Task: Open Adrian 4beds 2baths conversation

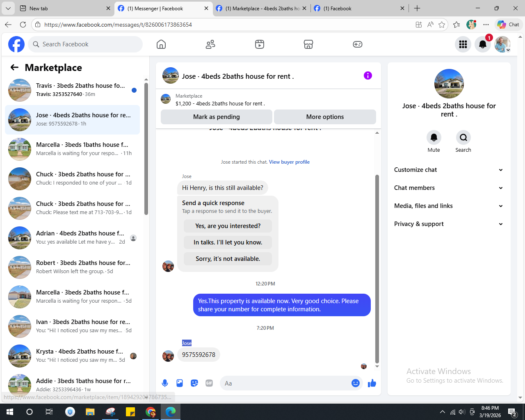Action: coord(73,238)
